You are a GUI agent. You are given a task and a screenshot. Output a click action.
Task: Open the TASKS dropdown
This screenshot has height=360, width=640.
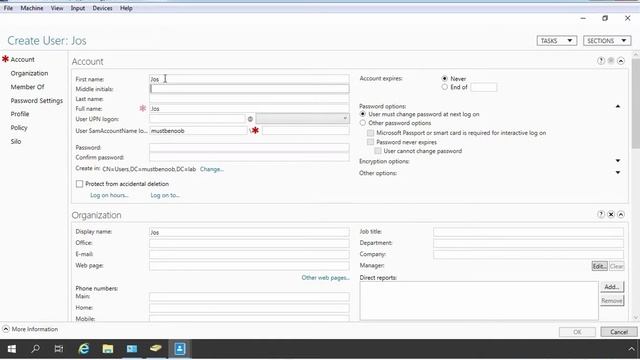pos(557,41)
